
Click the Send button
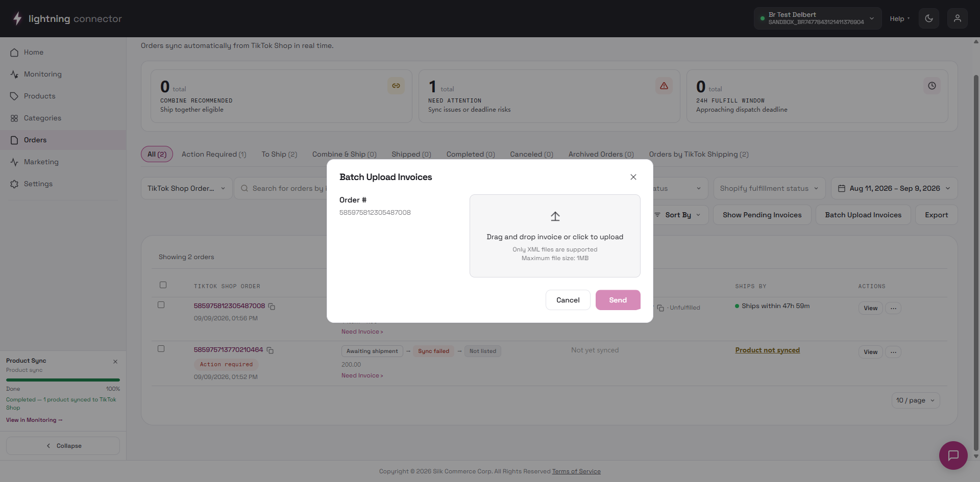618,300
